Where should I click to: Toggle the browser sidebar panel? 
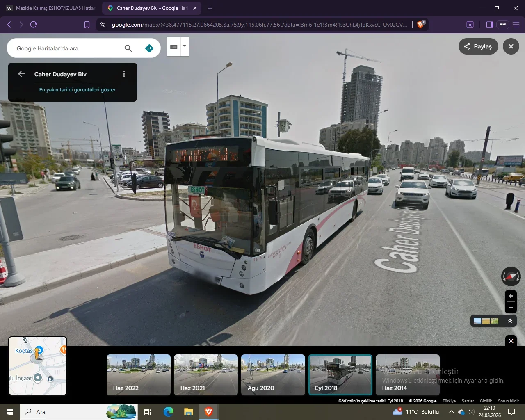pos(489,25)
